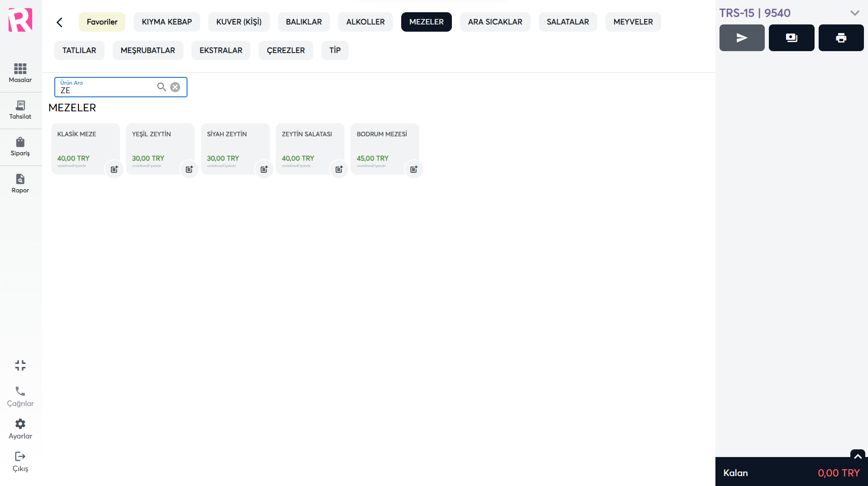The width and height of the screenshot is (868, 486).
Task: Toggle fullscreen exit icon in sidebar
Action: coord(20,365)
